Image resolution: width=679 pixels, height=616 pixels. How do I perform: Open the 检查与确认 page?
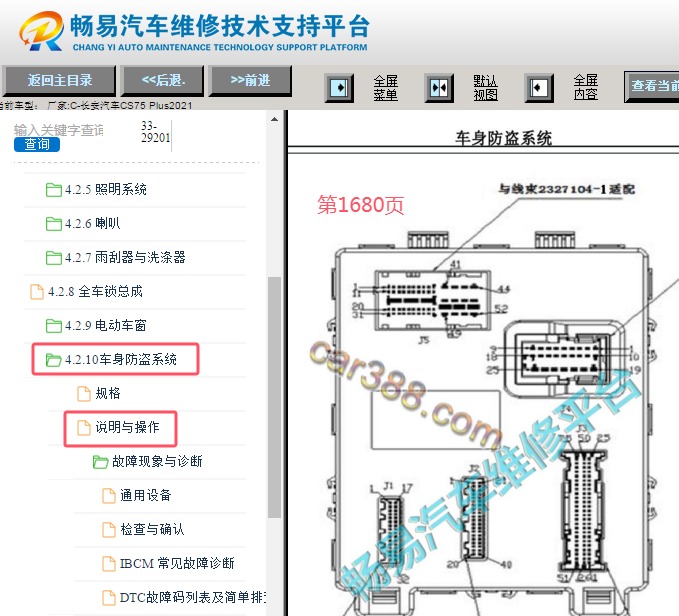click(152, 529)
